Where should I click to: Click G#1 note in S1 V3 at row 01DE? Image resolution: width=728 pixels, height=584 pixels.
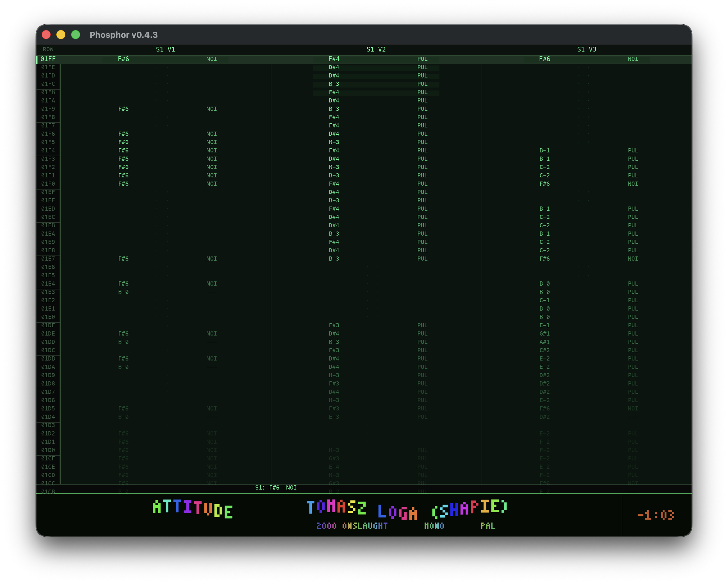pos(545,334)
